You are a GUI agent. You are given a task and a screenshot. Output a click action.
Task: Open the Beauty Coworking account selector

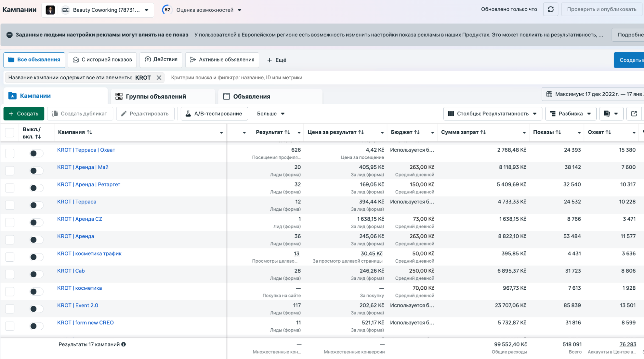[106, 10]
